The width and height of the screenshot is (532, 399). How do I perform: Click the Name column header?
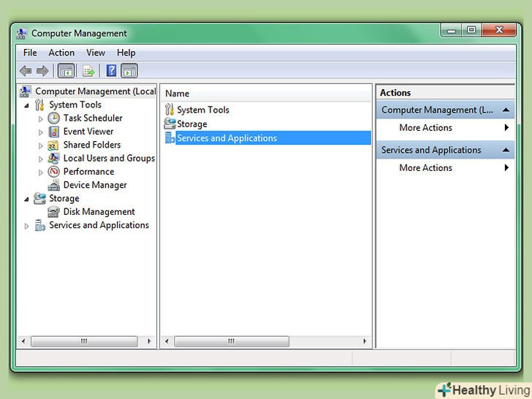click(x=266, y=94)
